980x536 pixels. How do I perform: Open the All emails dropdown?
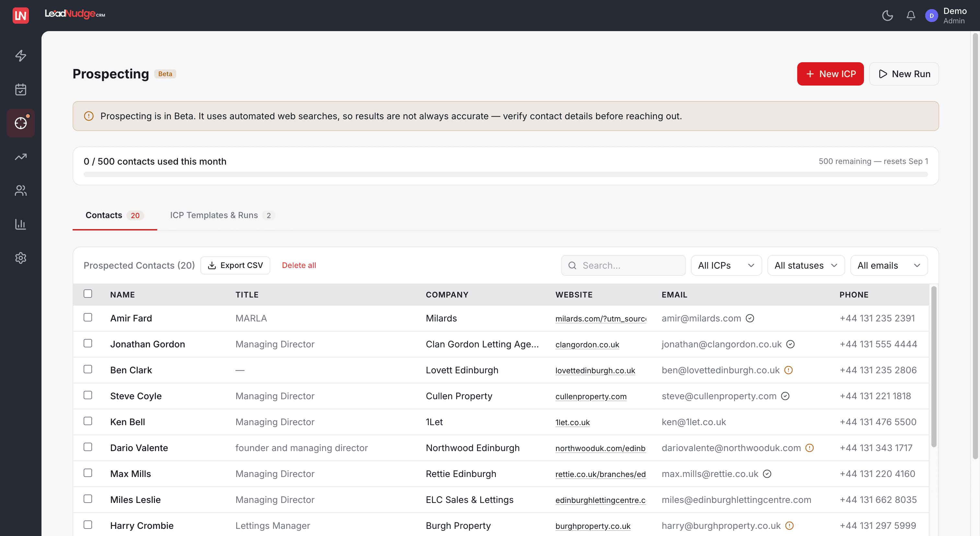tap(889, 265)
